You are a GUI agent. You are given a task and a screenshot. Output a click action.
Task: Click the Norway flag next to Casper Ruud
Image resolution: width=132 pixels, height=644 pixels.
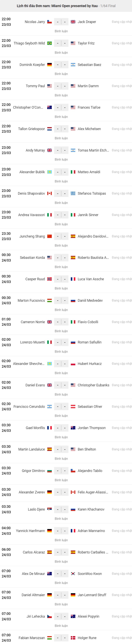(x=50, y=279)
